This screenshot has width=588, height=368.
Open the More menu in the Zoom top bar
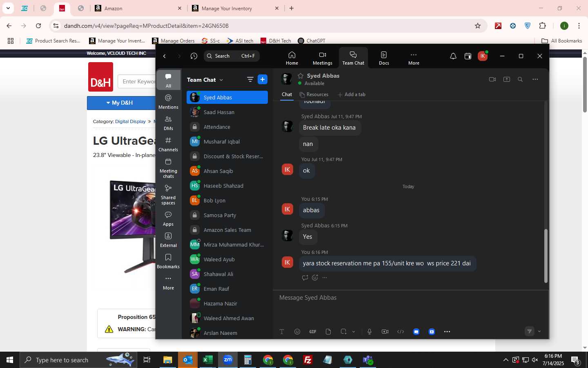pos(414,58)
